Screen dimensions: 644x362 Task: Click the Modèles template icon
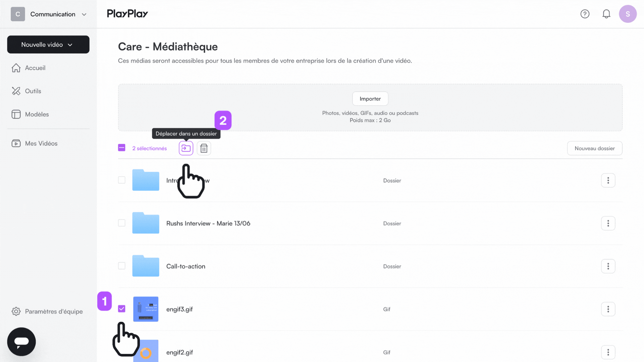(x=16, y=114)
